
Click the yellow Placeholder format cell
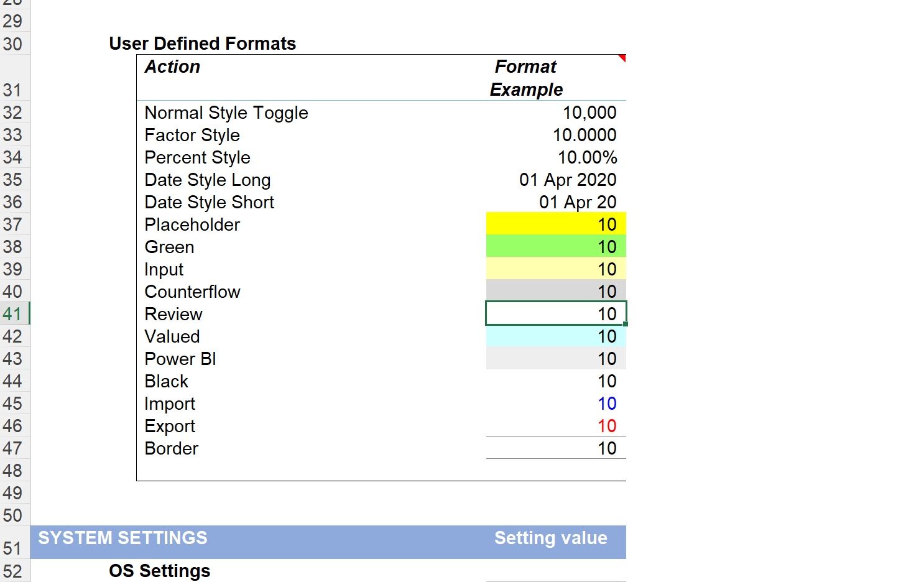click(555, 224)
